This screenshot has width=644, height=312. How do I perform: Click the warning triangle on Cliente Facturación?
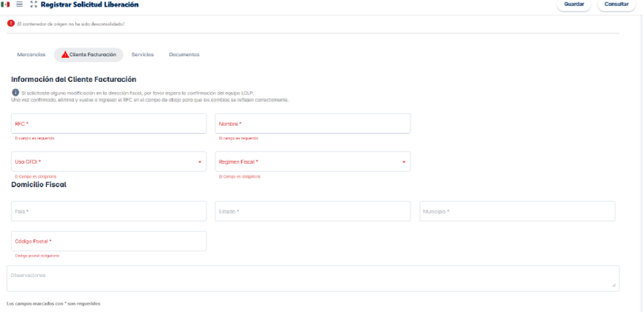coord(65,55)
